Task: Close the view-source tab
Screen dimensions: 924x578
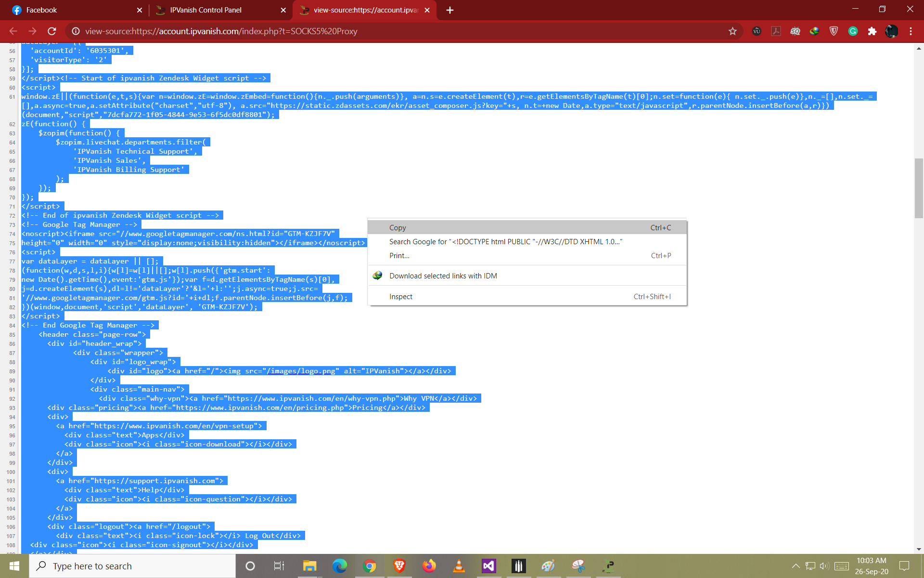Action: (x=427, y=10)
